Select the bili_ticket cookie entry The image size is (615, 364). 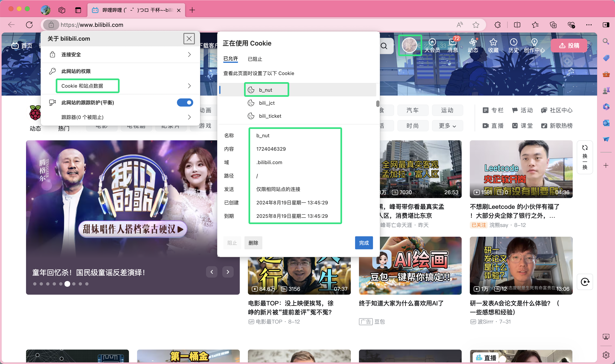pyautogui.click(x=270, y=116)
